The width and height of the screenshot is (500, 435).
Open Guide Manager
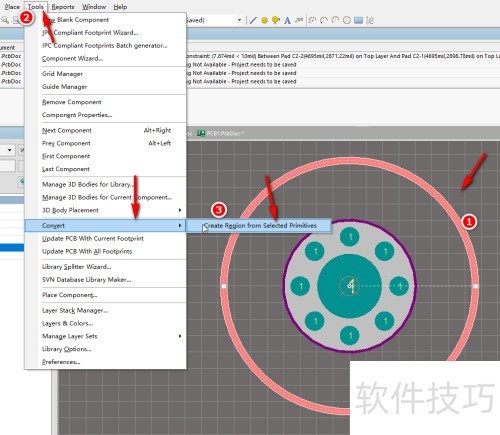coord(105,87)
